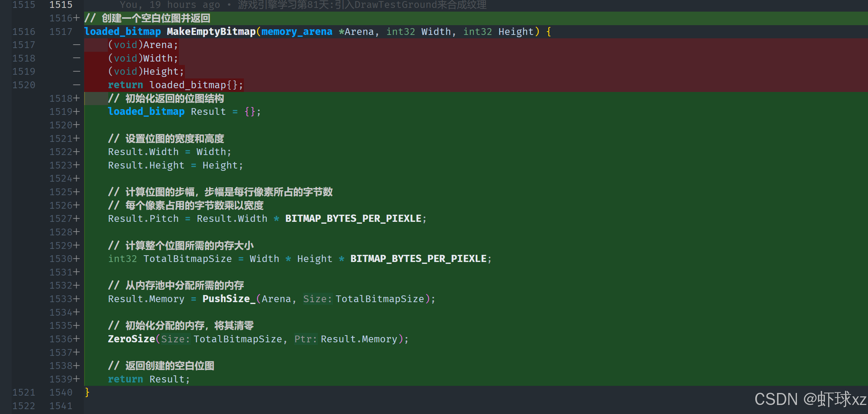The height and width of the screenshot is (414, 868).
Task: Select the removed line "(void)Height;"
Action: click(x=146, y=72)
